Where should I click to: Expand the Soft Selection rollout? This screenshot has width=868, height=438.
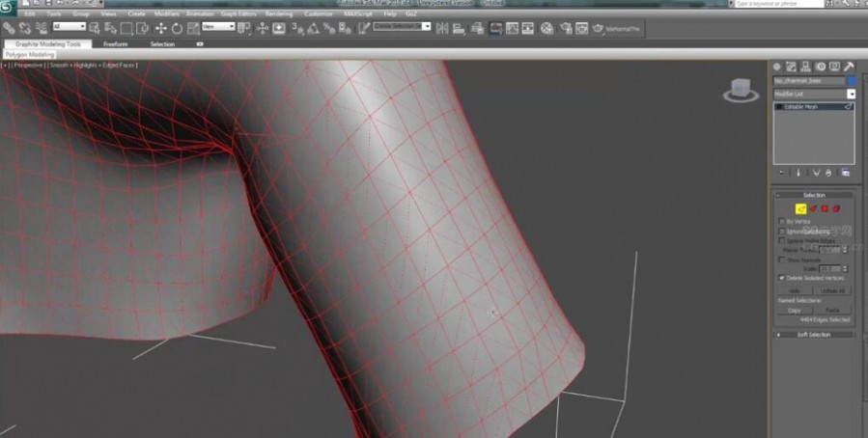click(x=814, y=335)
